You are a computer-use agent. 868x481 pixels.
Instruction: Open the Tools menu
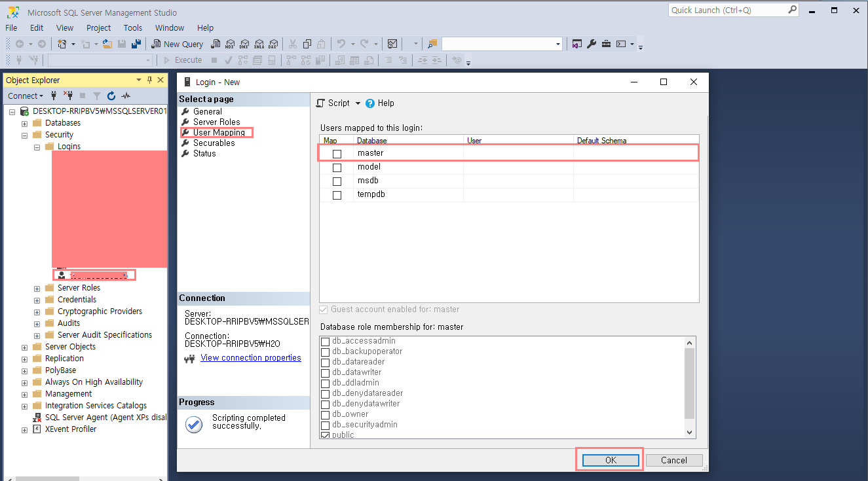(x=133, y=28)
